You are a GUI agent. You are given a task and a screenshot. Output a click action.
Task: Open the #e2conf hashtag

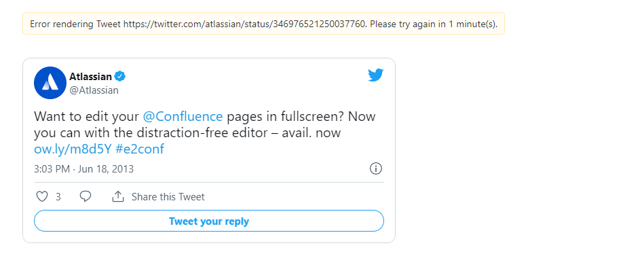(x=140, y=149)
